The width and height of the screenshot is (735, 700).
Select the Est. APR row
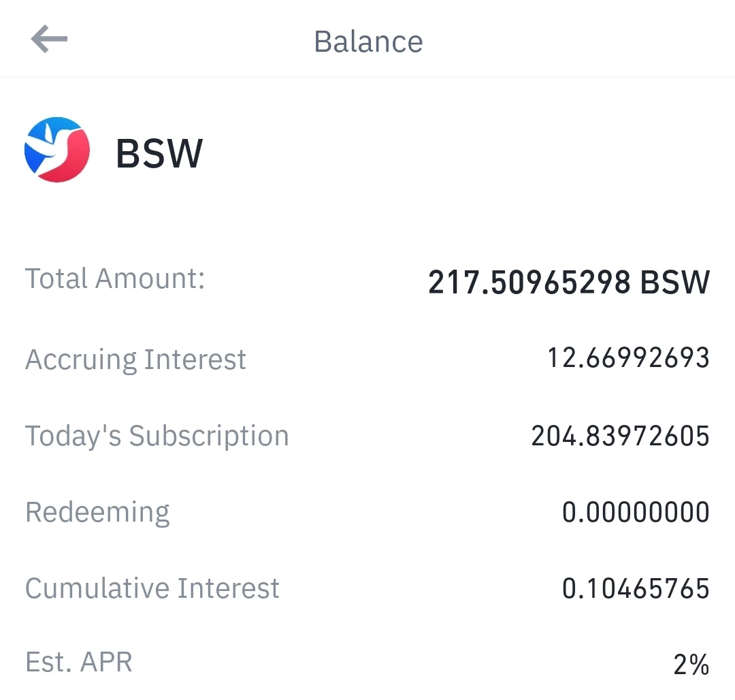(367, 663)
